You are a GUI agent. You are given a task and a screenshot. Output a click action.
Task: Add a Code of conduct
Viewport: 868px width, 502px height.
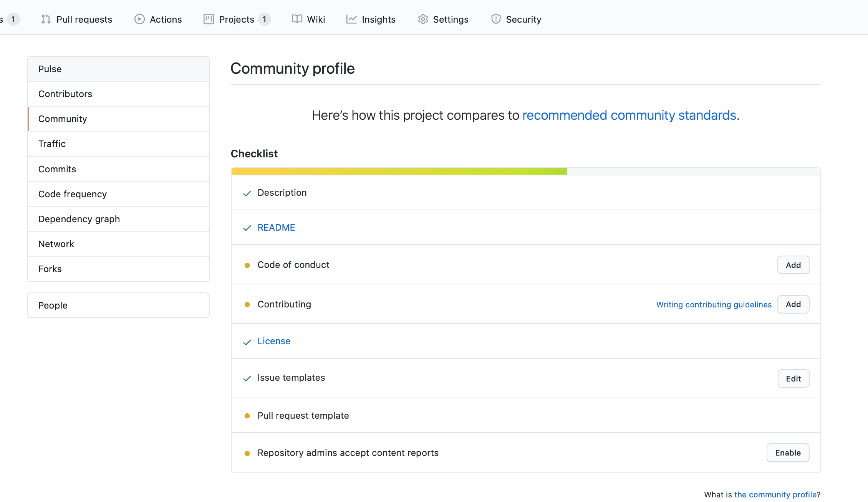pos(793,265)
